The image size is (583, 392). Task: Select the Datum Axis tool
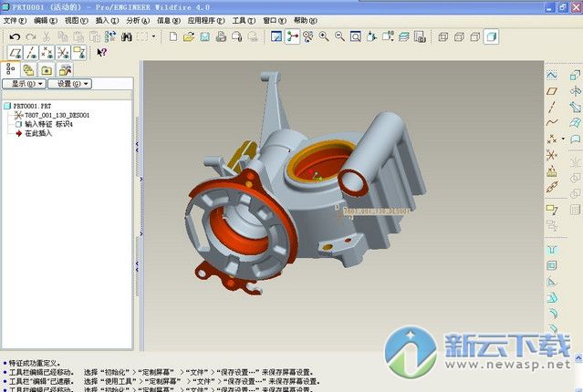coord(552,107)
